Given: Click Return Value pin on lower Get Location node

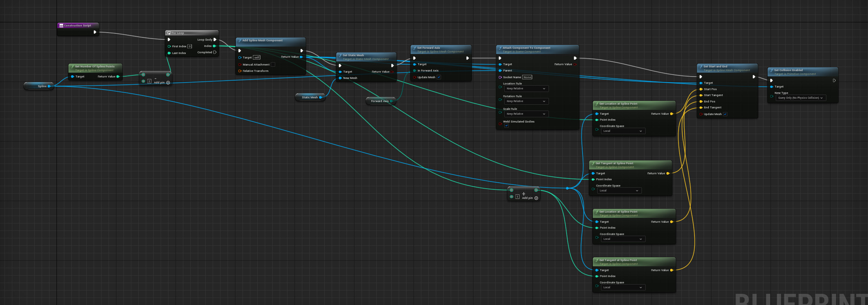Looking at the screenshot, I should [x=672, y=222].
